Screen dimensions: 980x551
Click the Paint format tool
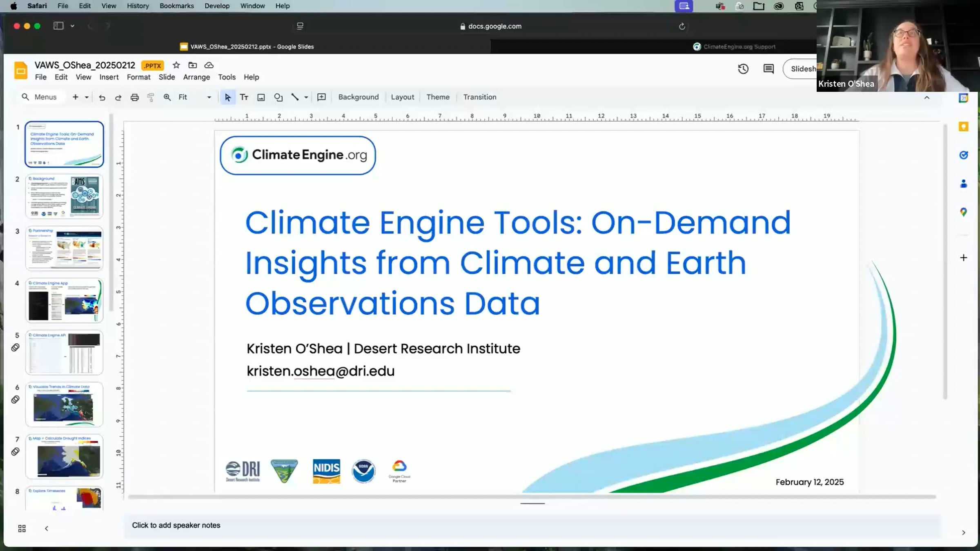[x=151, y=97]
